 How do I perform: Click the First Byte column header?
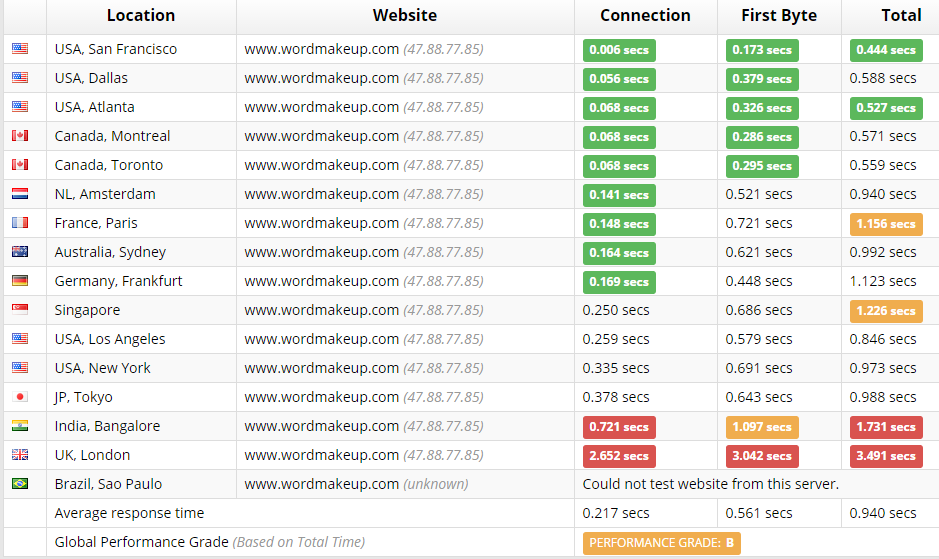click(x=779, y=16)
